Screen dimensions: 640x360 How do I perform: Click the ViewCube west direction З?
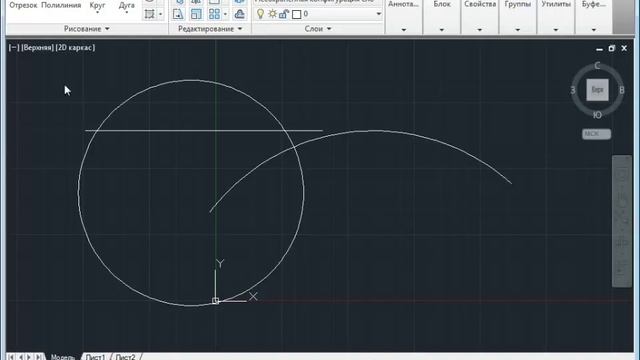pos(573,90)
